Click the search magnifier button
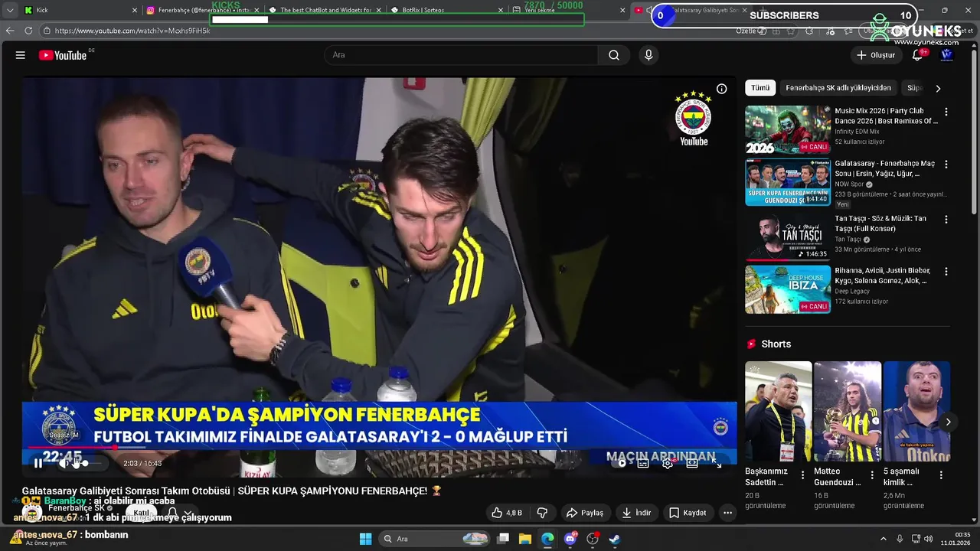 [x=614, y=55]
